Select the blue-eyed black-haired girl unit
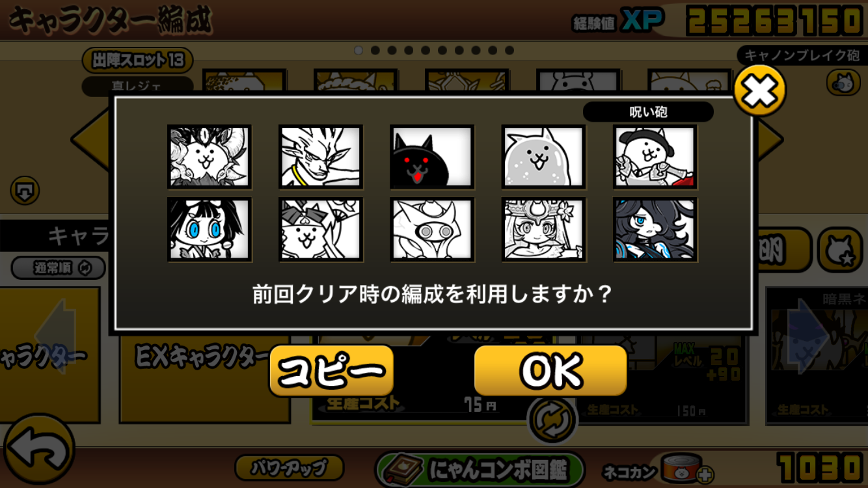 pyautogui.click(x=209, y=230)
